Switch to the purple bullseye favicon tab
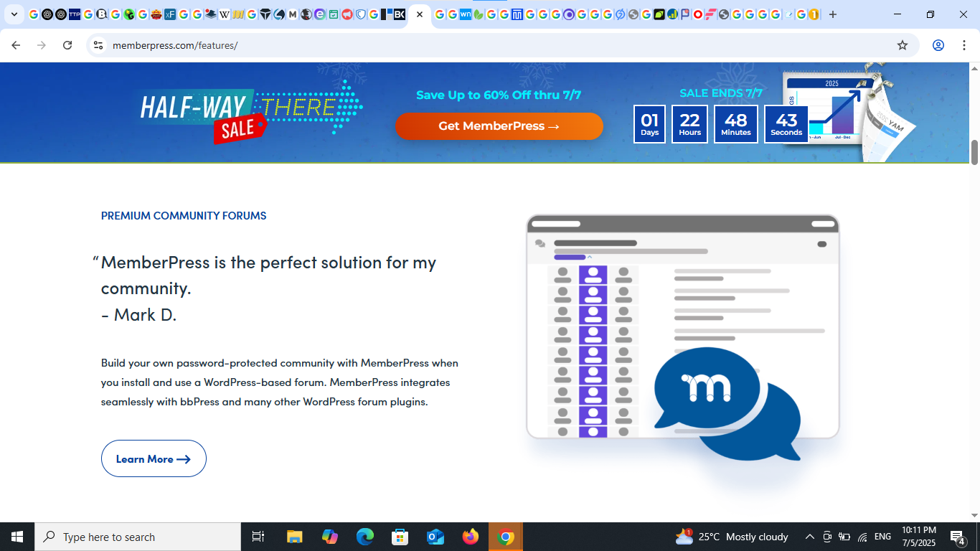 pos(569,14)
